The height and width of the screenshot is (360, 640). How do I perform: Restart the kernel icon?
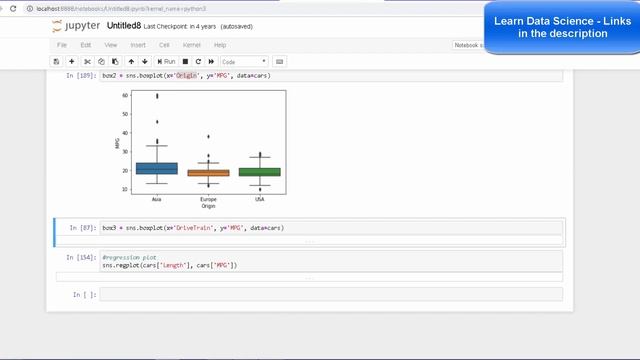[198, 62]
